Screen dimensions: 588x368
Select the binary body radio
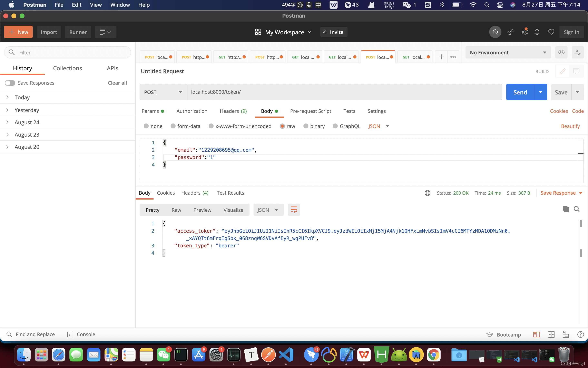point(306,126)
